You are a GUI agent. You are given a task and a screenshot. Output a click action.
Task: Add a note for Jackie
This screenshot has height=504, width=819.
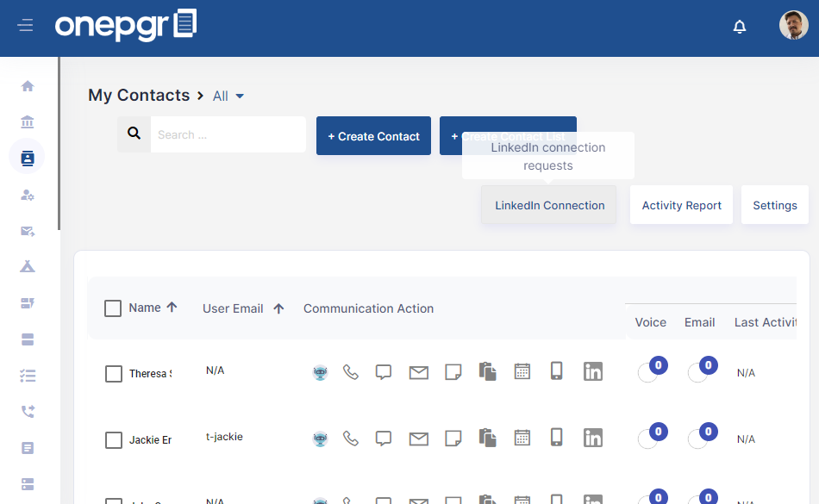(453, 439)
